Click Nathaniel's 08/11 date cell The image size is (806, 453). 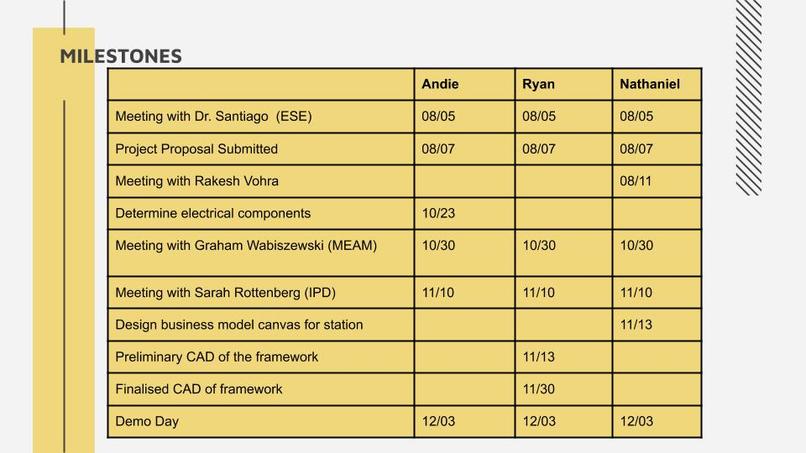(x=657, y=181)
